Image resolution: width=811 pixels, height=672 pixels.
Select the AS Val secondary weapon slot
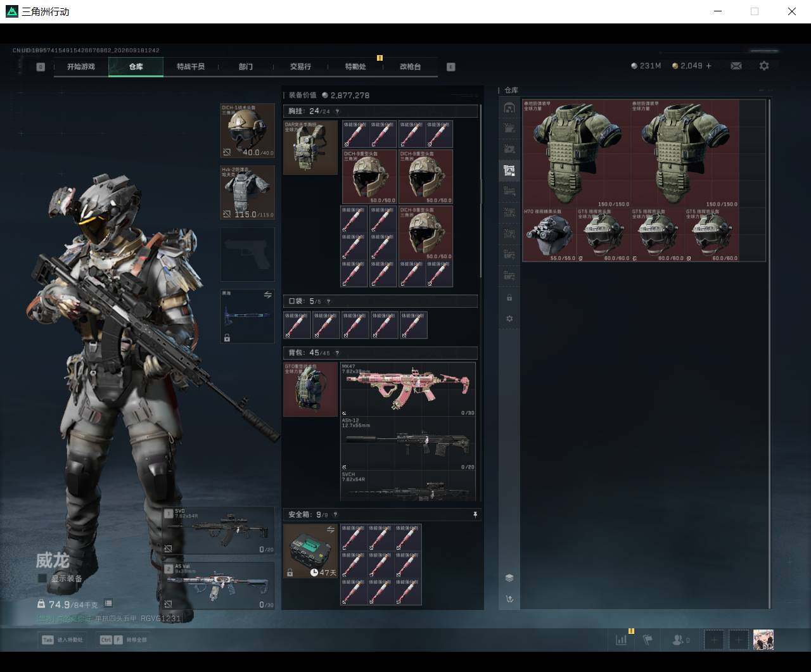coord(219,586)
